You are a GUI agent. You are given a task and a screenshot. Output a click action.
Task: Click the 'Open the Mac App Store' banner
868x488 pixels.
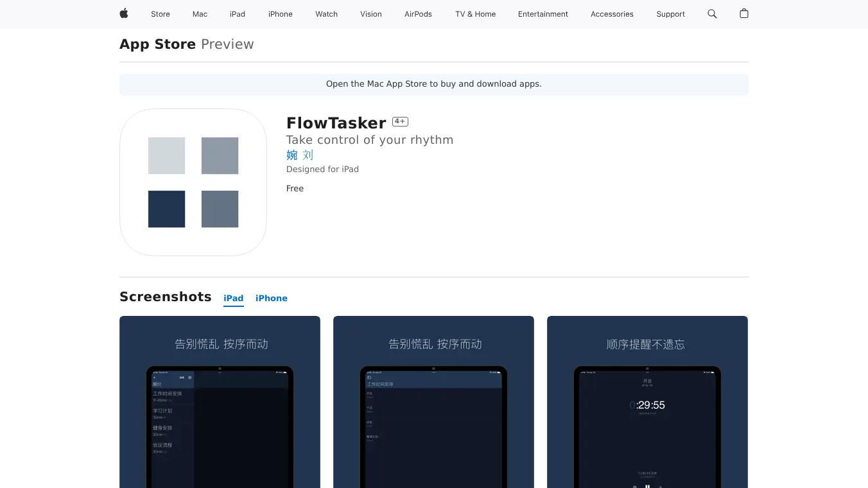[x=434, y=84]
